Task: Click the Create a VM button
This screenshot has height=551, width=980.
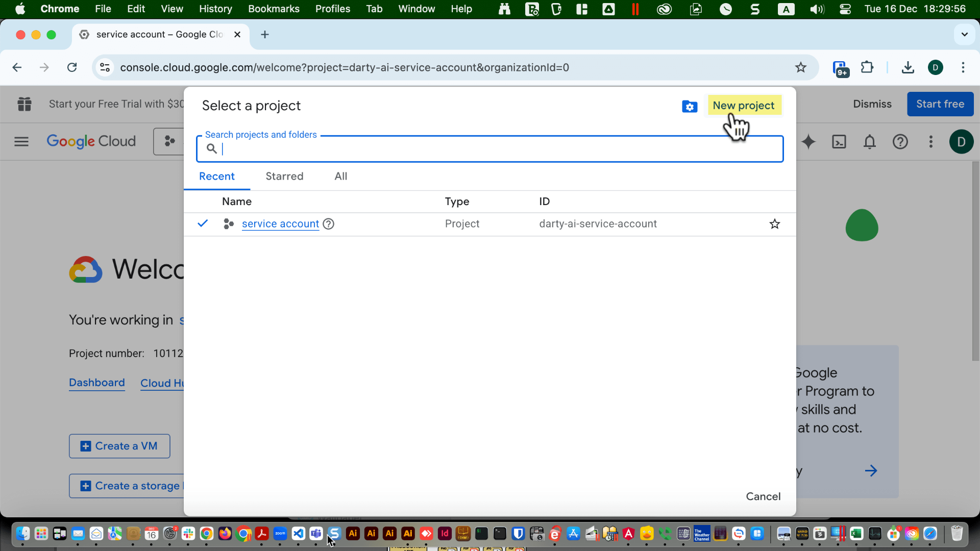Action: [119, 445]
